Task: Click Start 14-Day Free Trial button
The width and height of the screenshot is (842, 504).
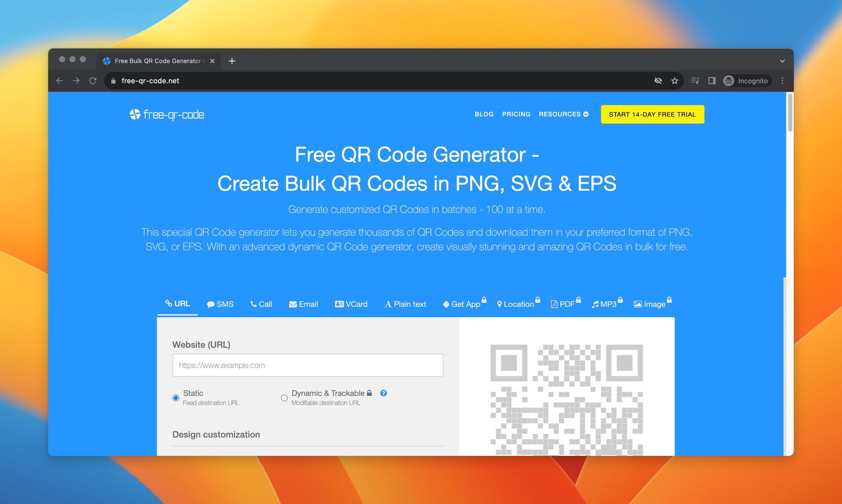Action: pyautogui.click(x=653, y=114)
